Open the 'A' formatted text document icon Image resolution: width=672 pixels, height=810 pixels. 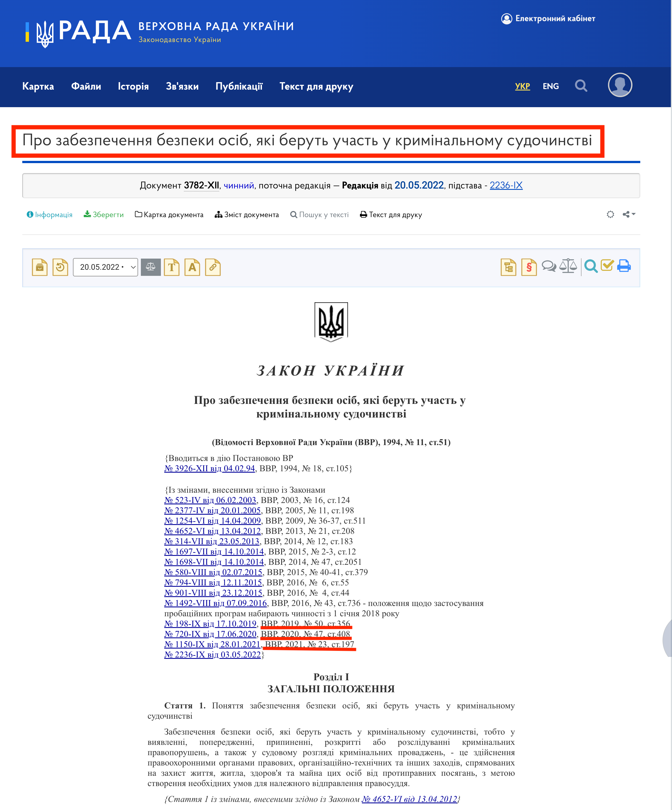(192, 267)
